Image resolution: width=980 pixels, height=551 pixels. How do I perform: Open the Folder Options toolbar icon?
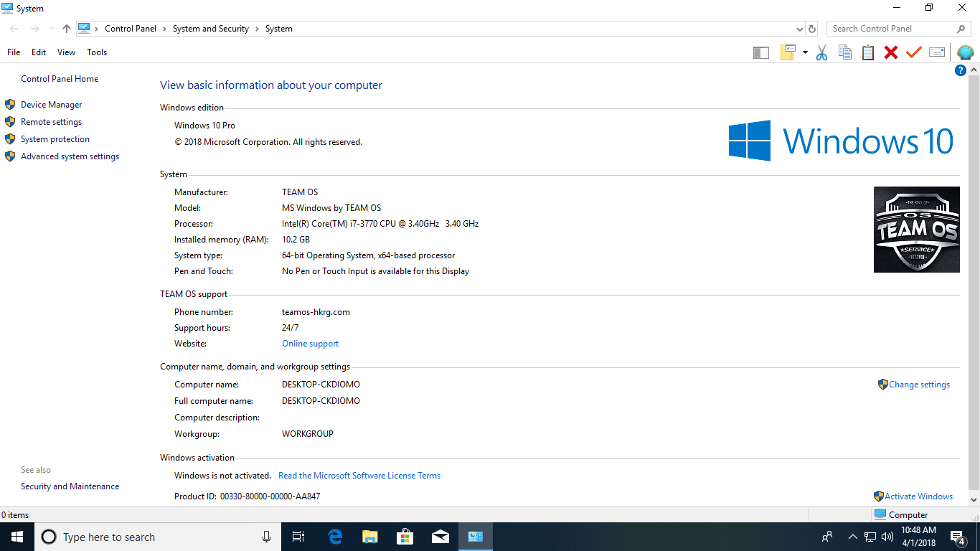tap(788, 52)
